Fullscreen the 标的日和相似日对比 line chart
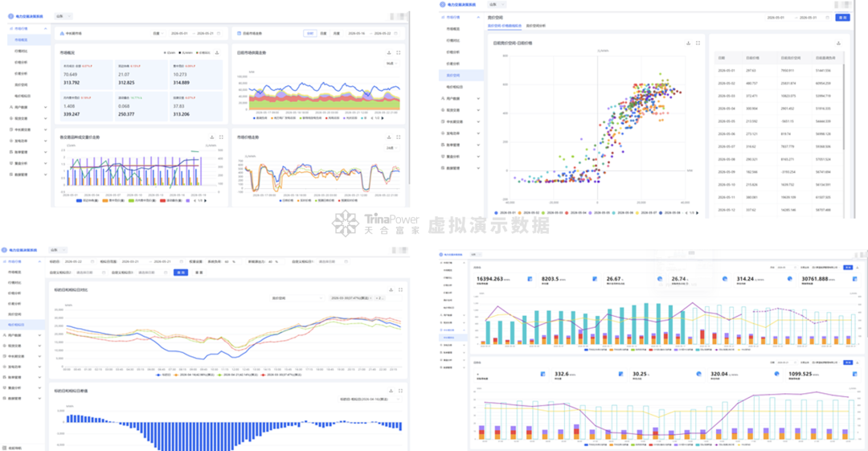 (401, 289)
